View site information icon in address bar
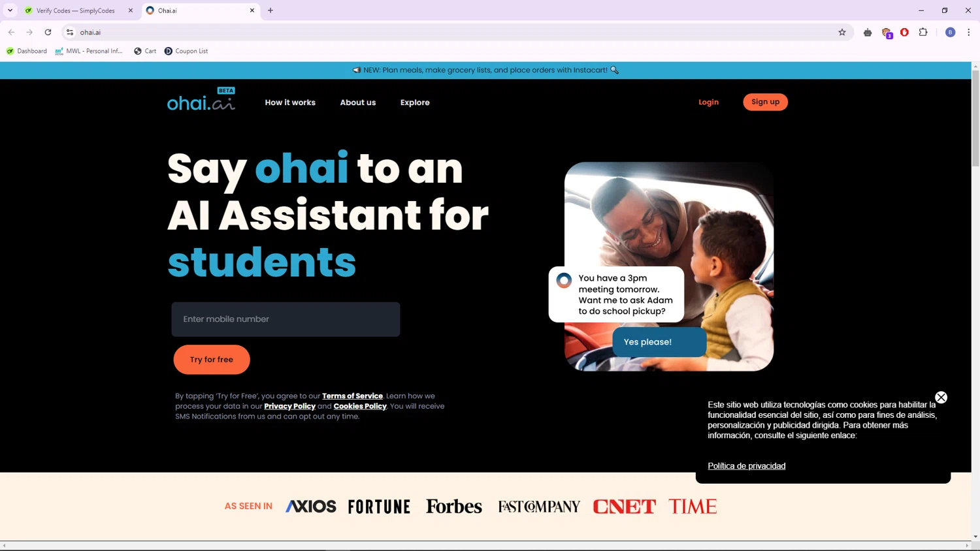This screenshot has height=551, width=980. tap(70, 32)
